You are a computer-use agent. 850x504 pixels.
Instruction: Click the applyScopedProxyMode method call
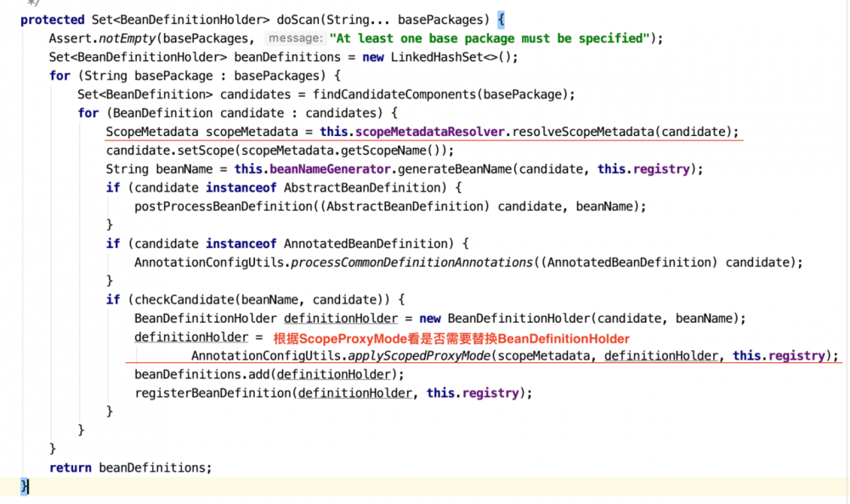[x=419, y=356]
